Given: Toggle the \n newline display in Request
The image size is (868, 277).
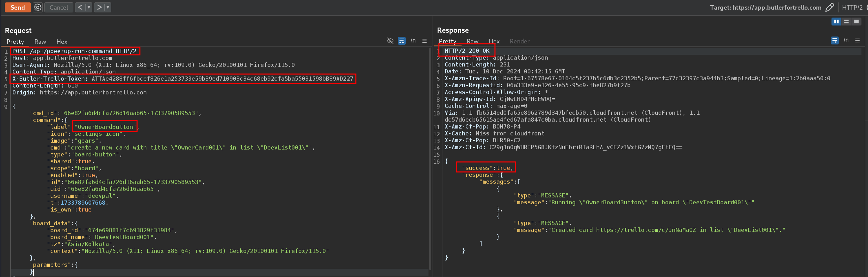Looking at the screenshot, I should point(413,41).
